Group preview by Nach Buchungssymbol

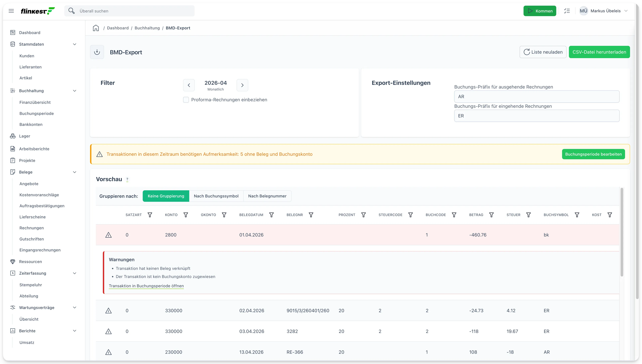(x=216, y=196)
